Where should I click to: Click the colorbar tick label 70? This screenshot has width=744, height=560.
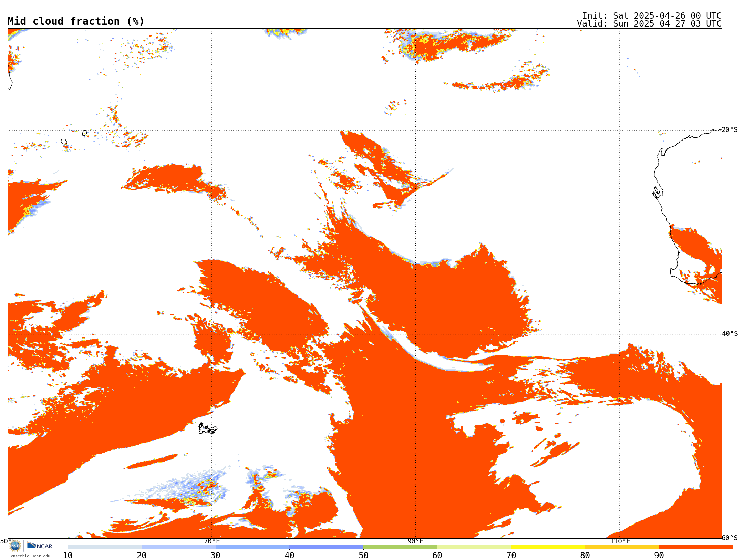[511, 555]
